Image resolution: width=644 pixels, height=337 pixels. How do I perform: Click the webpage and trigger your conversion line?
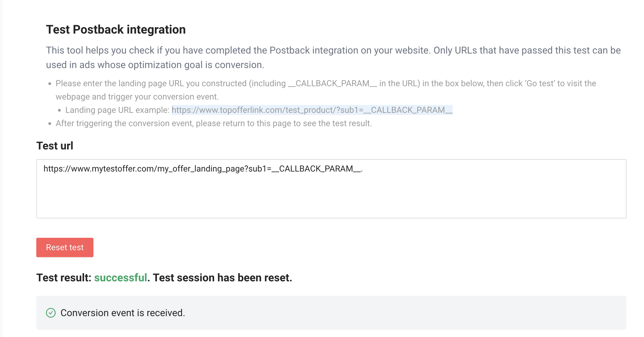[x=137, y=97]
